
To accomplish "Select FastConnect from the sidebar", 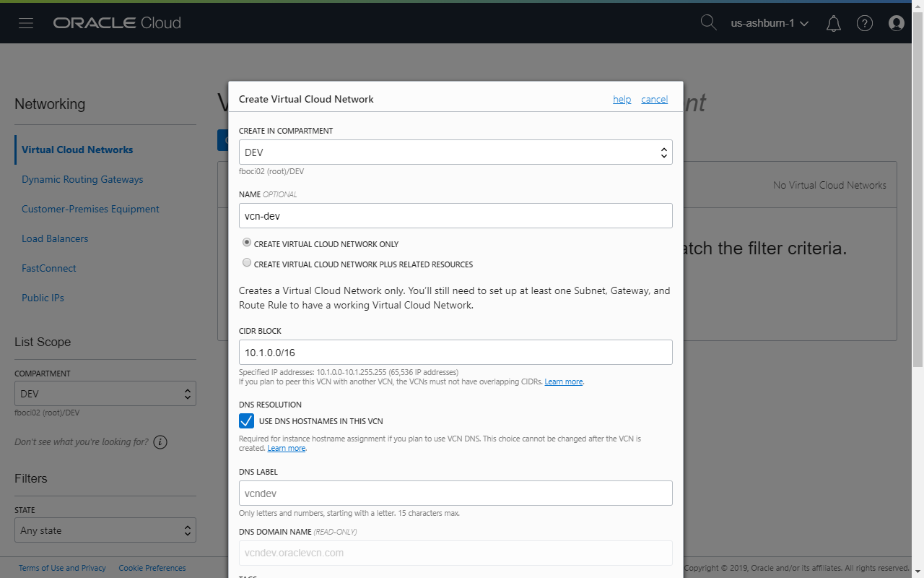I will tap(48, 268).
